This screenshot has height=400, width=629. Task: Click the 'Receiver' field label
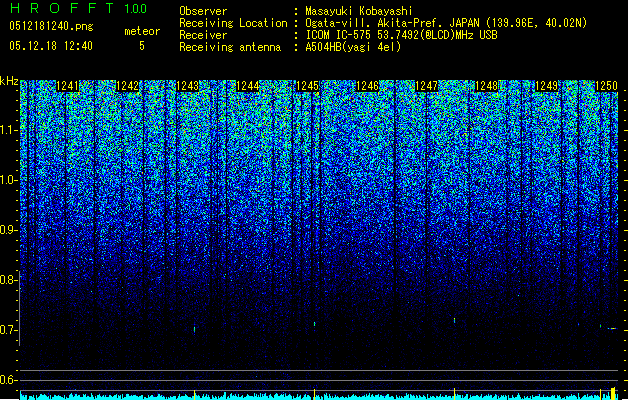(x=203, y=35)
